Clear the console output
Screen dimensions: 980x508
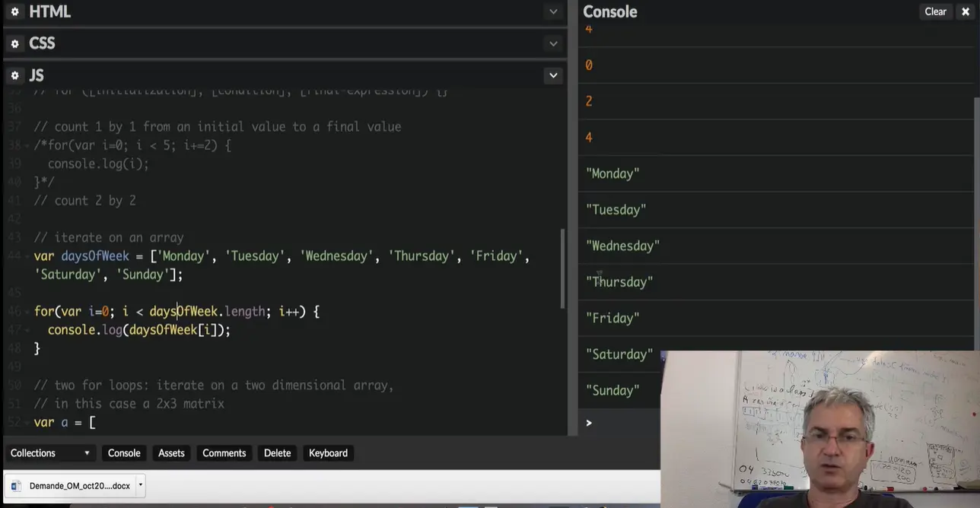tap(935, 11)
